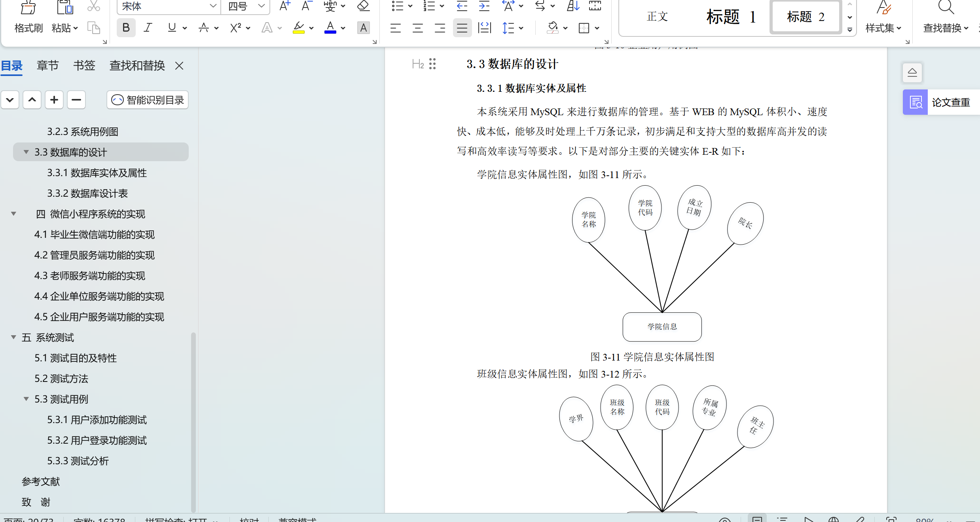Open the character highlight tool
Viewport: 980px width, 522px height.
coord(363,27)
